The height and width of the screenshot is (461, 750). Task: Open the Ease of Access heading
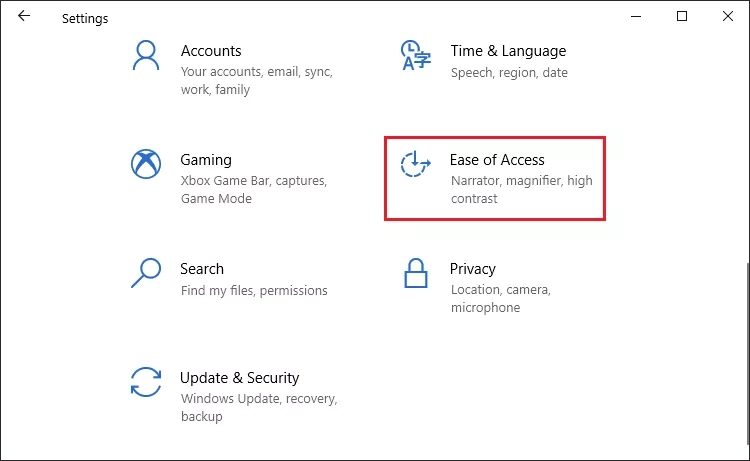click(x=497, y=160)
